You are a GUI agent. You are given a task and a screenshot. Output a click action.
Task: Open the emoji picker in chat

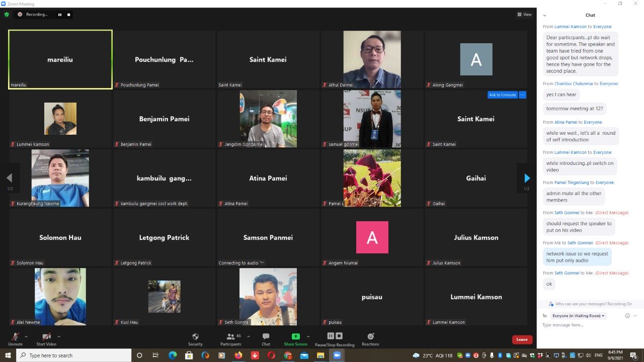627,316
